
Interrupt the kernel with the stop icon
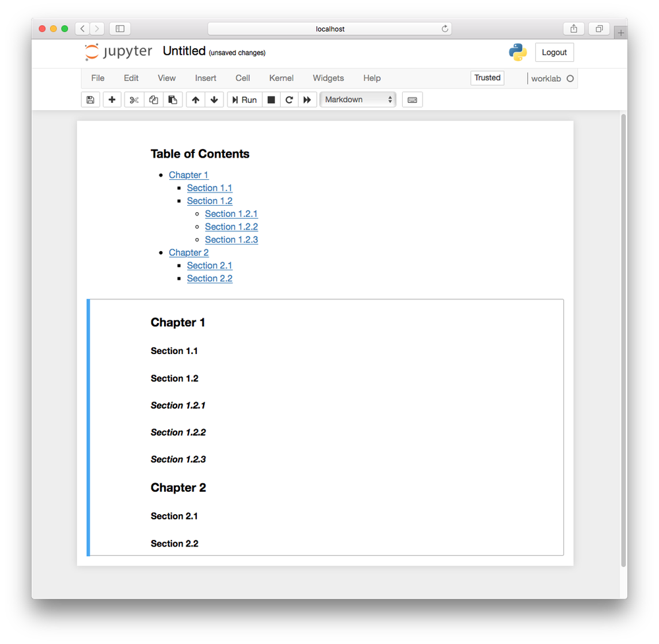click(x=271, y=100)
